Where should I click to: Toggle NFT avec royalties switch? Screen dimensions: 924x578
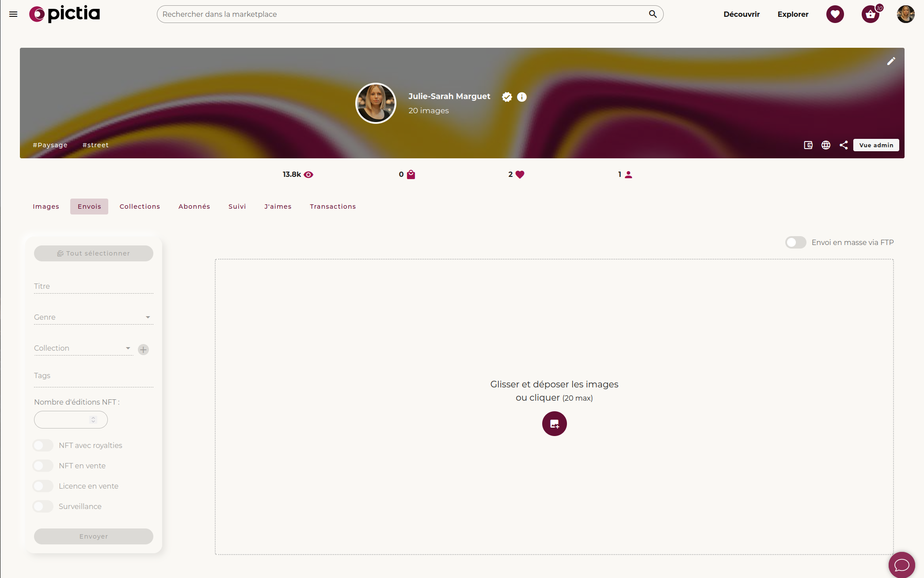coord(43,445)
